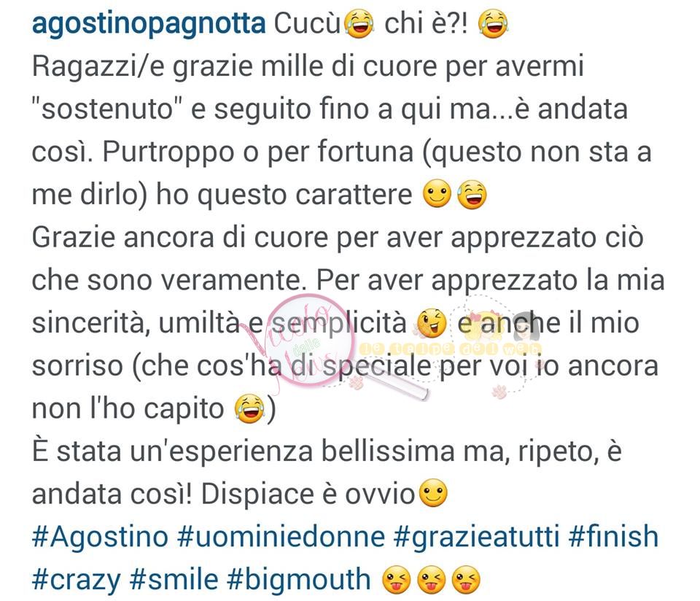Open the #bigmouth hashtag
The height and width of the screenshot is (601, 700).
[x=299, y=579]
